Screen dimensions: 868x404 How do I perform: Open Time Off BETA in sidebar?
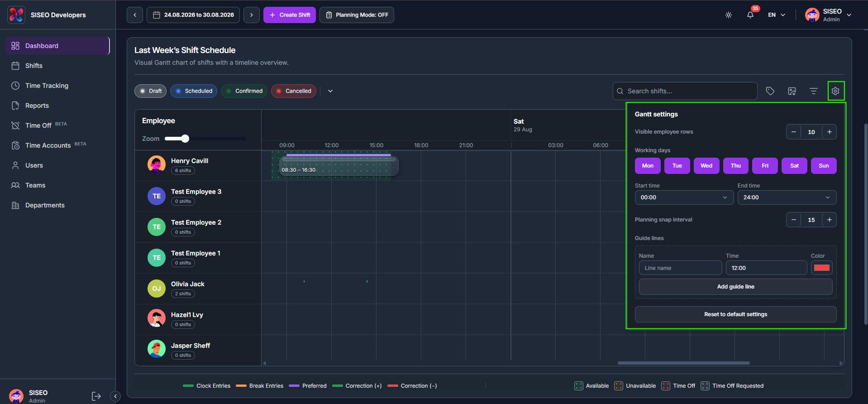point(57,125)
